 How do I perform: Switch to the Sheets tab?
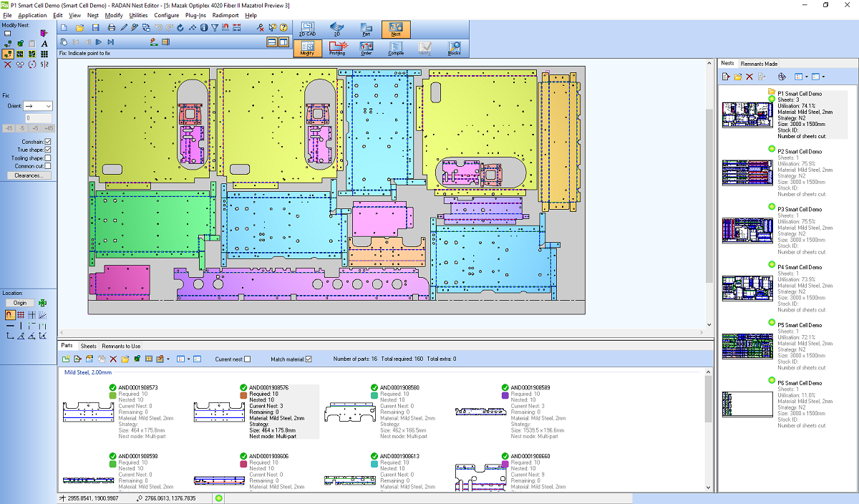click(x=88, y=346)
